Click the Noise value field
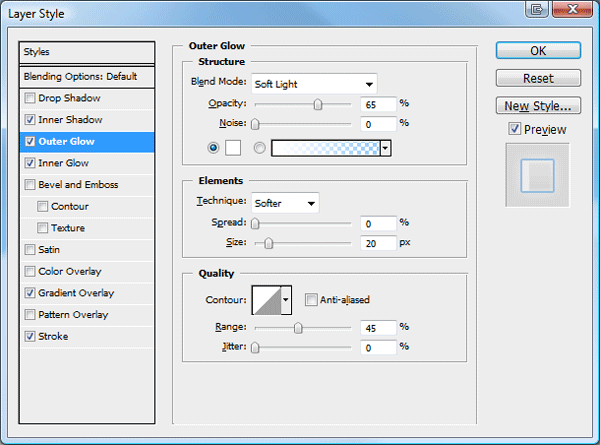The height and width of the screenshot is (445, 600). [378, 124]
